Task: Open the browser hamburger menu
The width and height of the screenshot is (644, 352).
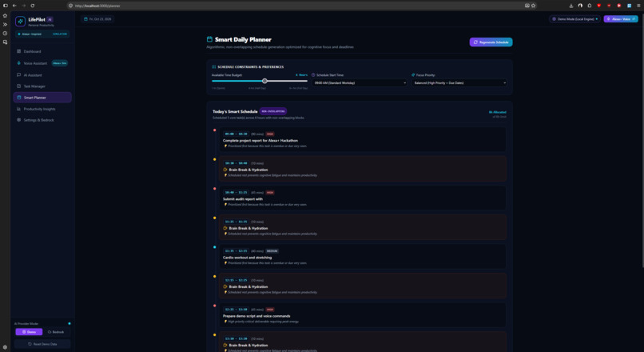Action: click(638, 6)
